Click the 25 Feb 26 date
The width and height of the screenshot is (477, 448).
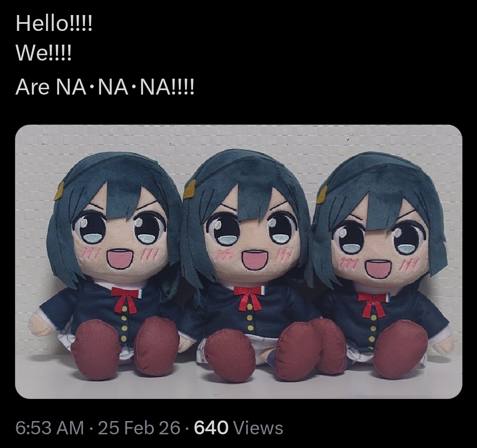139,428
